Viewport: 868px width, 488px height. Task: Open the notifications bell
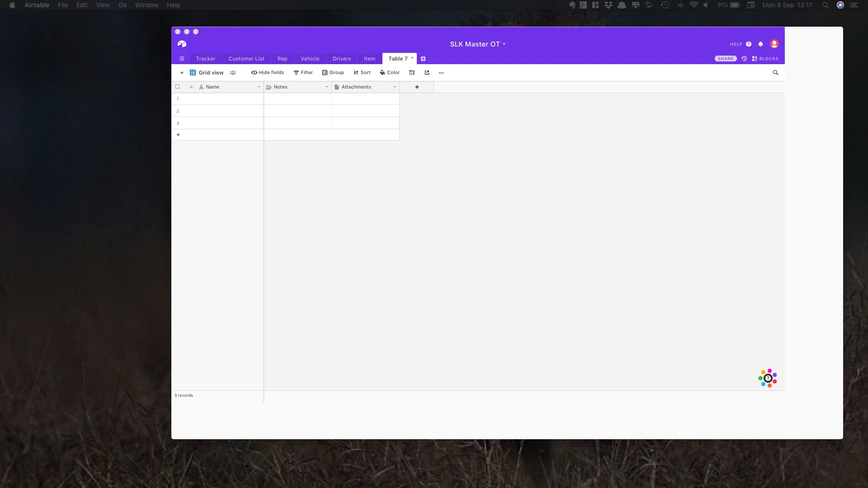[x=760, y=44]
